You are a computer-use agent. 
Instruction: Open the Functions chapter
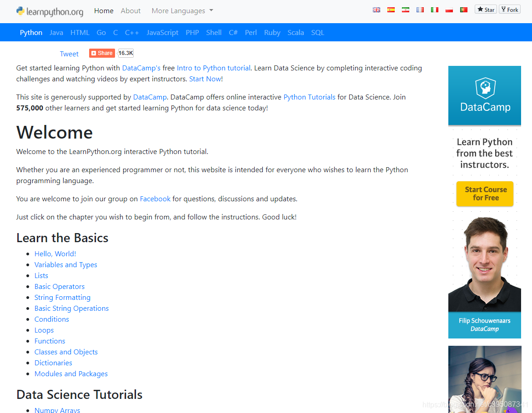coord(50,341)
